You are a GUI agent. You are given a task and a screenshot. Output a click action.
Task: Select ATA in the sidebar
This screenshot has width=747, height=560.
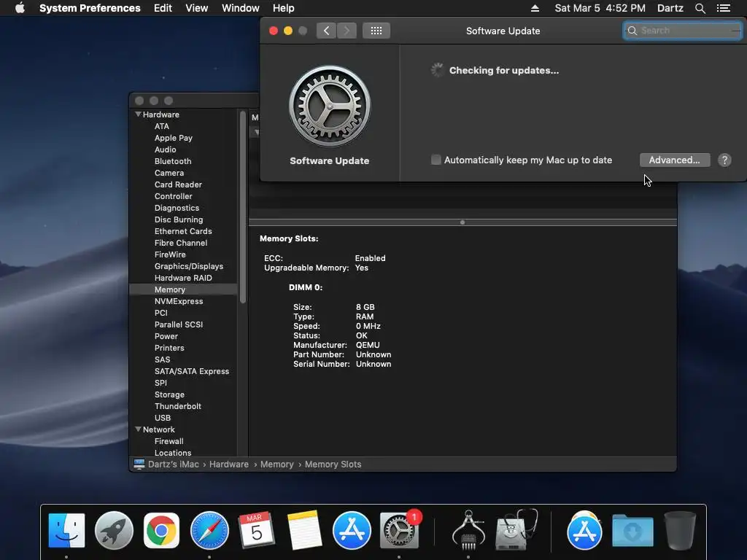click(161, 126)
